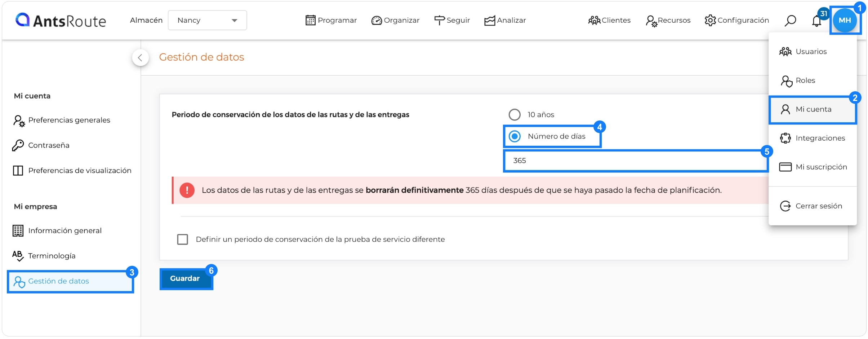The width and height of the screenshot is (868, 339).
Task: Click the red warning exclamation icon
Action: pos(187,190)
